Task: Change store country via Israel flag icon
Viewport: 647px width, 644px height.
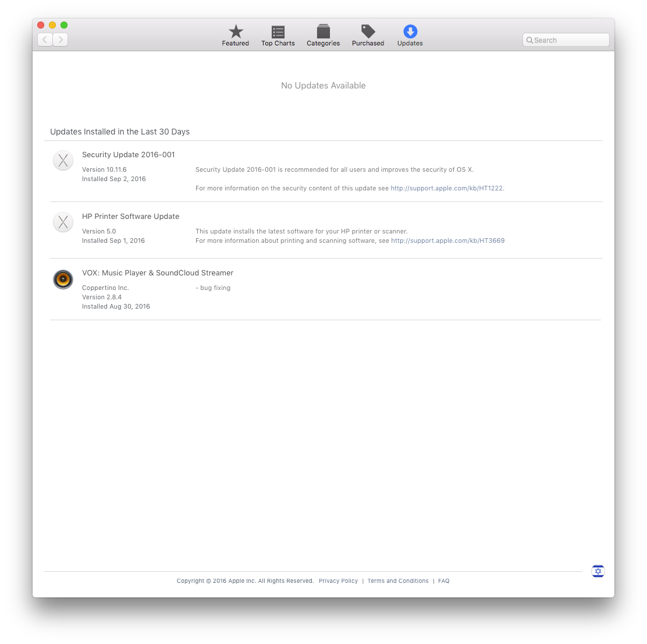Action: pos(598,571)
